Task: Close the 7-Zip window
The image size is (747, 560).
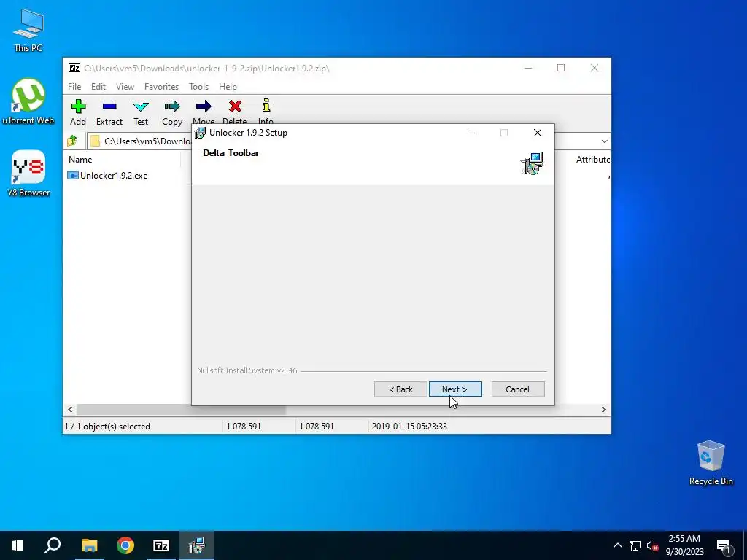Action: tap(594, 68)
